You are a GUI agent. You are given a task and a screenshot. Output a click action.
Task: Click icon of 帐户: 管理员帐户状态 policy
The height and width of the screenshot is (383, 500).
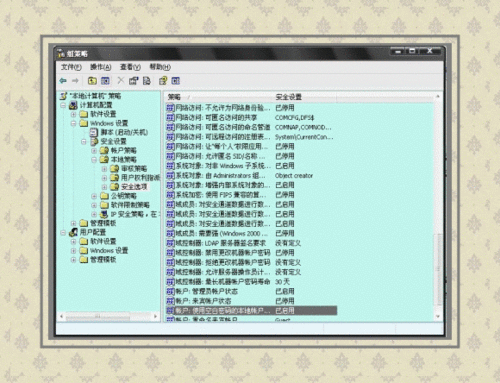[170, 291]
